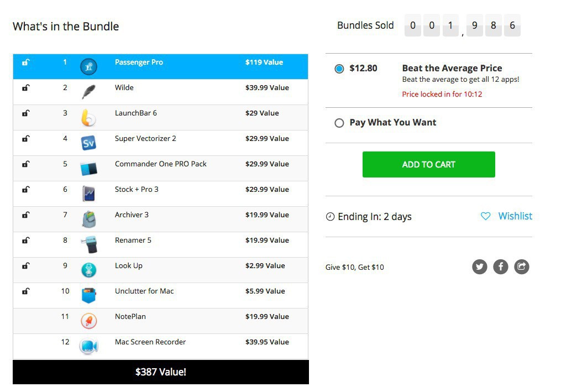Click the Stock + Pro 3 chart icon
561x392 pixels.
88,194
